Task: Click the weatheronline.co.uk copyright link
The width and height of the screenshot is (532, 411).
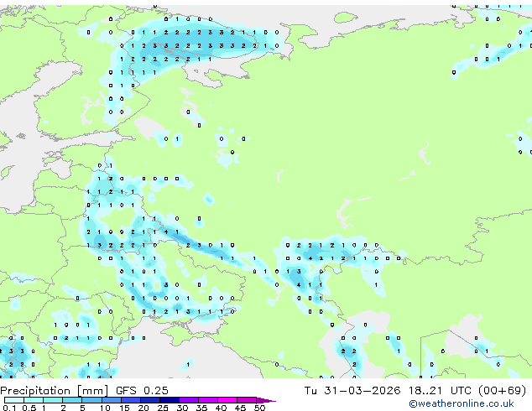Action: [461, 403]
